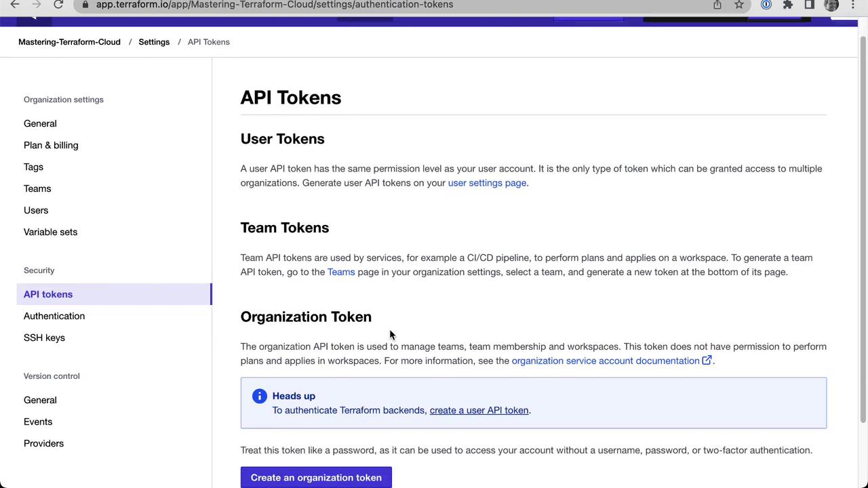Open Authentication settings in sidebar
Viewport: 868px width, 488px height.
(x=54, y=316)
